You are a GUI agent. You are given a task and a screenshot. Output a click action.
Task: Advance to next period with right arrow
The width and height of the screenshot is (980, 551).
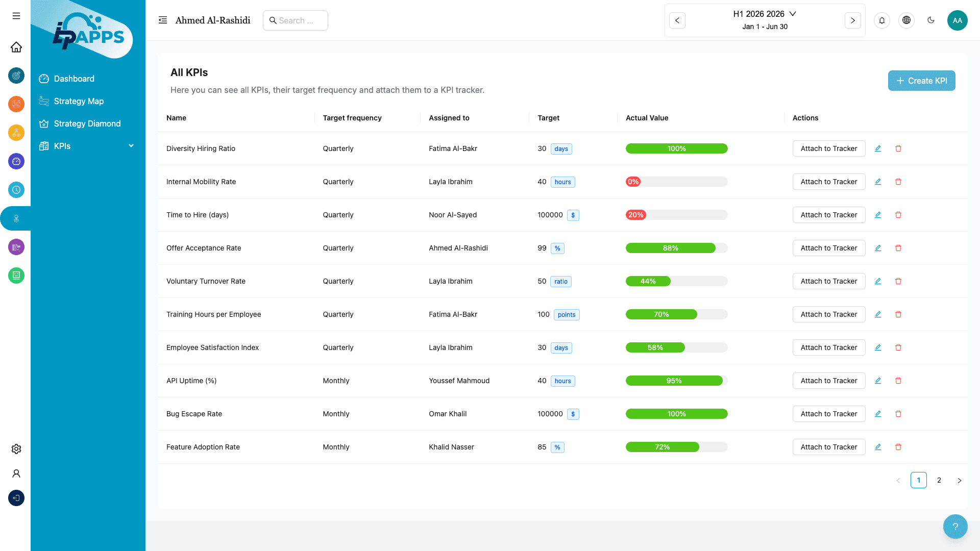(x=852, y=20)
